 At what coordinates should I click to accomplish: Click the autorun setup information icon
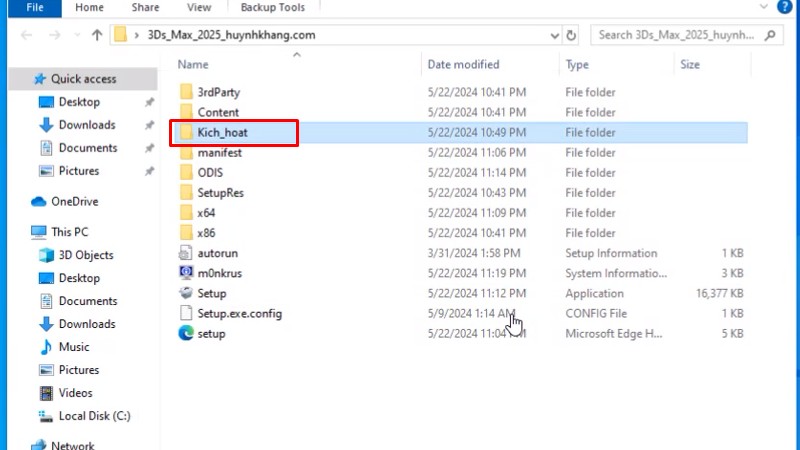click(x=185, y=253)
